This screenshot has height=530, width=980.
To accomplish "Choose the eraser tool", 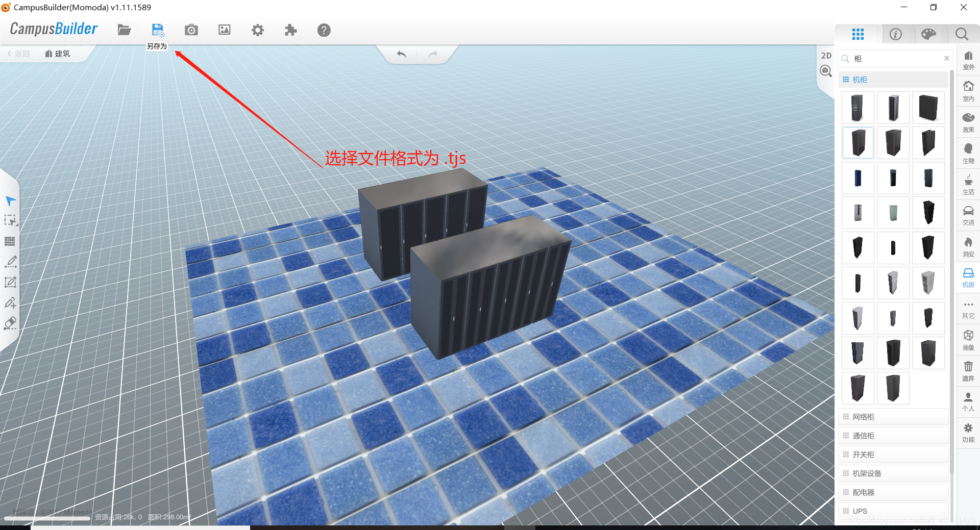I will 10,323.
